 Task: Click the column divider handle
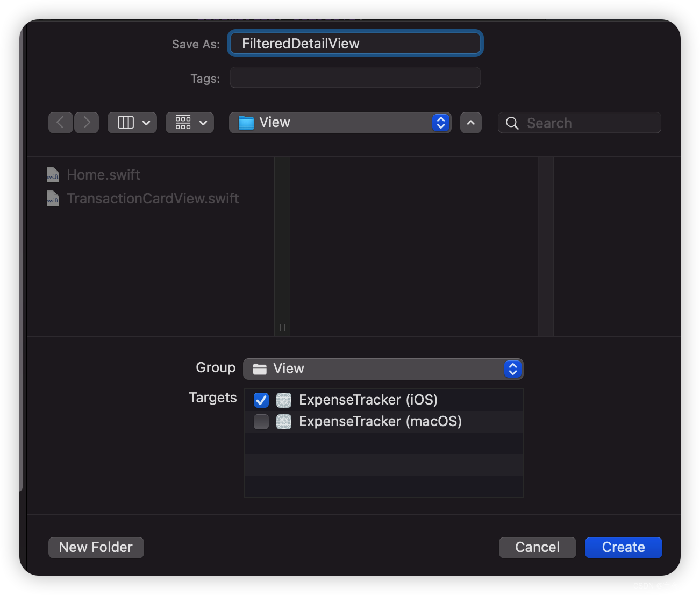(x=282, y=328)
